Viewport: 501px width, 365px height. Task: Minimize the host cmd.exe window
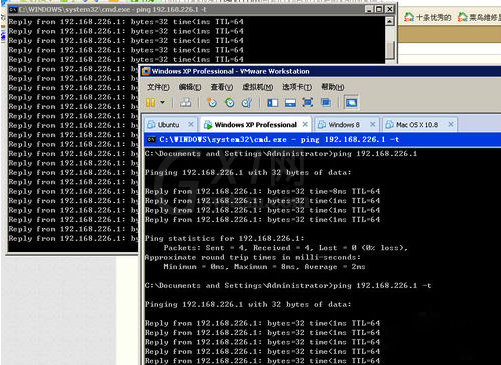coord(369,9)
